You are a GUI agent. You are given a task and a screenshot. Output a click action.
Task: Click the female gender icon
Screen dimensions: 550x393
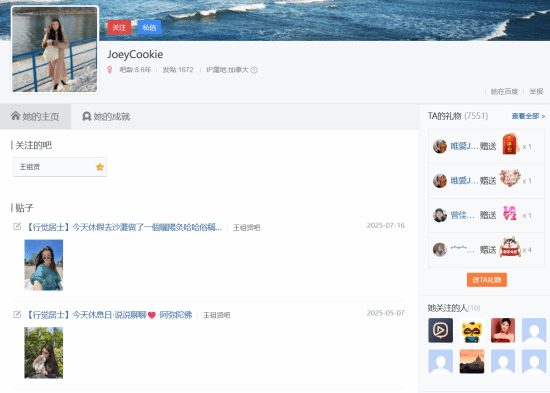point(110,70)
